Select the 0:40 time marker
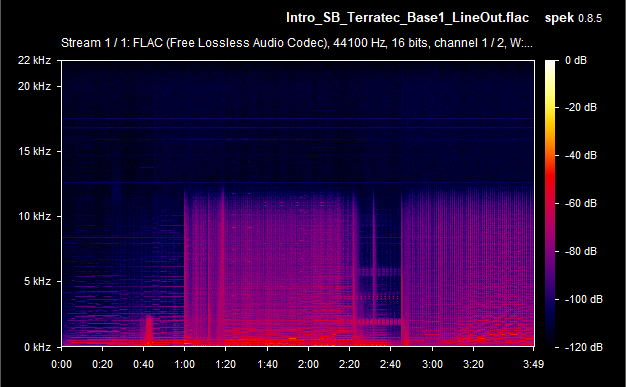The height and width of the screenshot is (387, 626). pos(143,364)
